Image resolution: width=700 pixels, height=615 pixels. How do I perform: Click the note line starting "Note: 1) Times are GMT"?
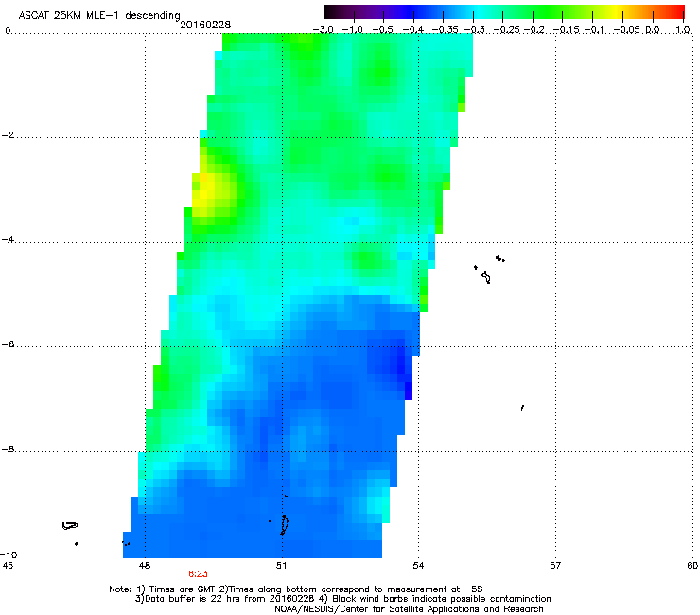(x=296, y=589)
